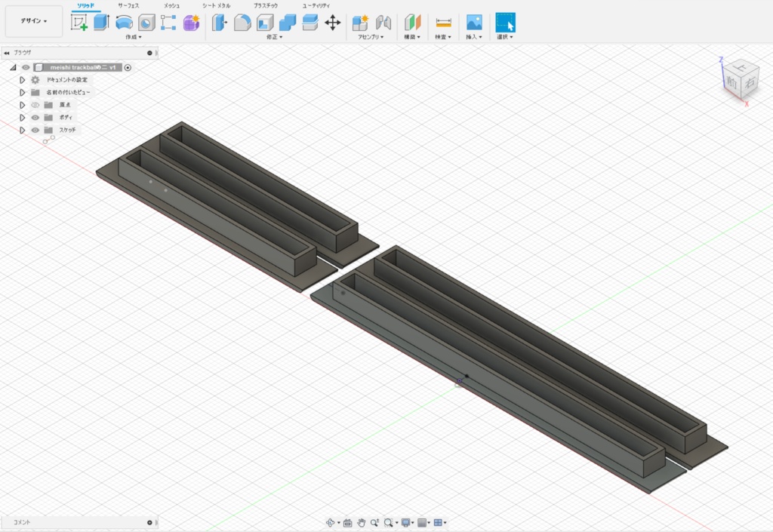Screen dimensions: 773x532
Task: Open the 修正 modify dropdown menu
Action: 274,37
